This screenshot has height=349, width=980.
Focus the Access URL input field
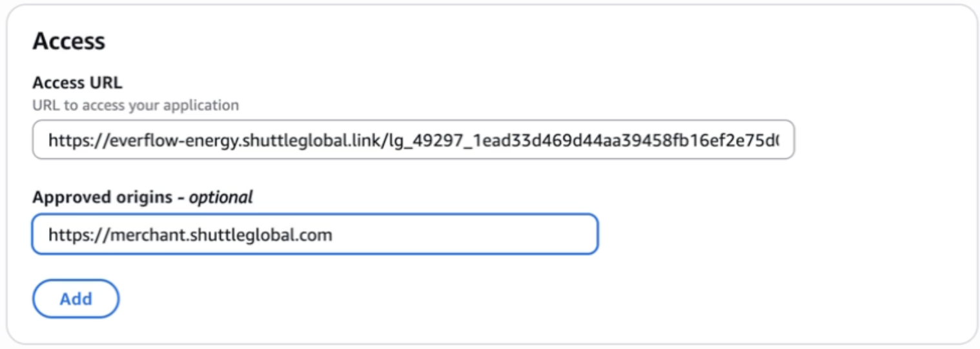click(x=413, y=140)
